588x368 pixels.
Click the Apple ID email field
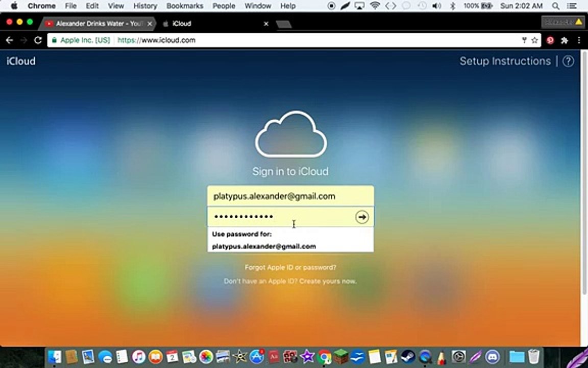tap(290, 196)
